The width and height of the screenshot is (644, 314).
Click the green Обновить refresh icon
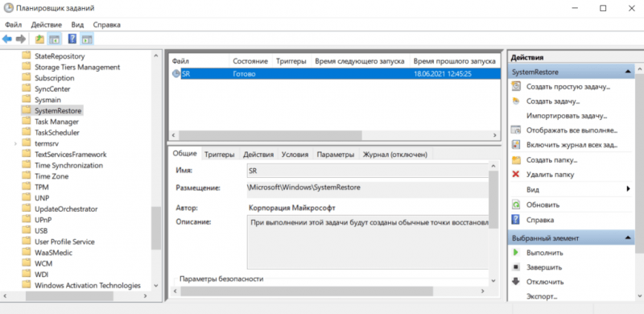pos(515,205)
